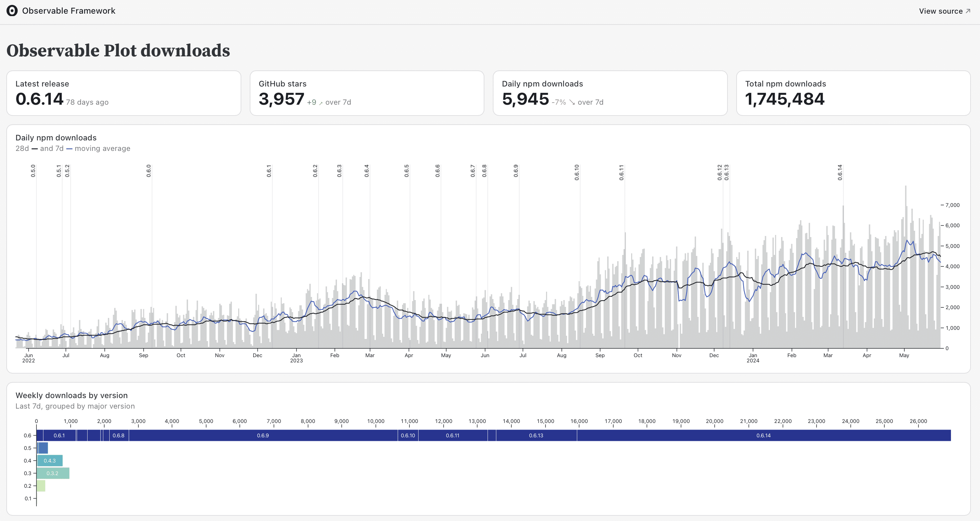The image size is (980, 521).
Task: Click the 26,000 tick on version axis
Action: [x=918, y=421]
